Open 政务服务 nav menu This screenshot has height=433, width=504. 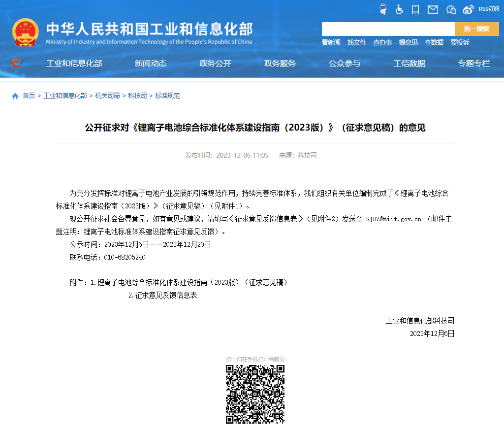pos(280,64)
